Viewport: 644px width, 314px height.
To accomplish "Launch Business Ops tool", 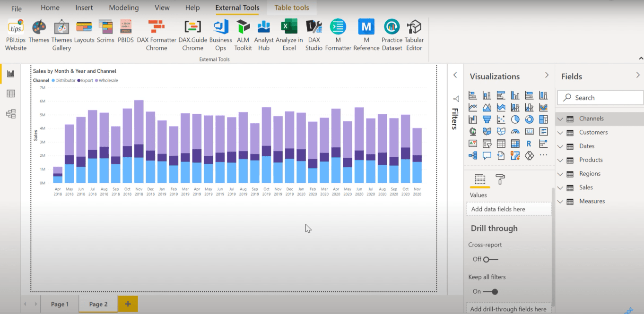I will 221,35.
